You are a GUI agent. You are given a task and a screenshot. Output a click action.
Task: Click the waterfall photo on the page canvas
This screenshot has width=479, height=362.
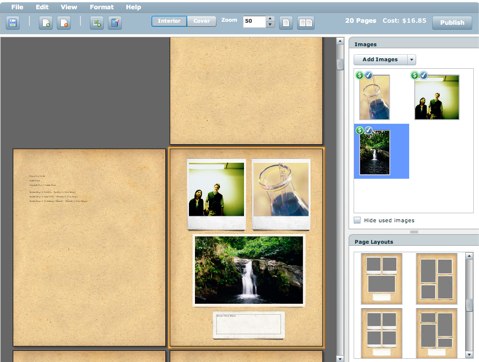coord(249,270)
